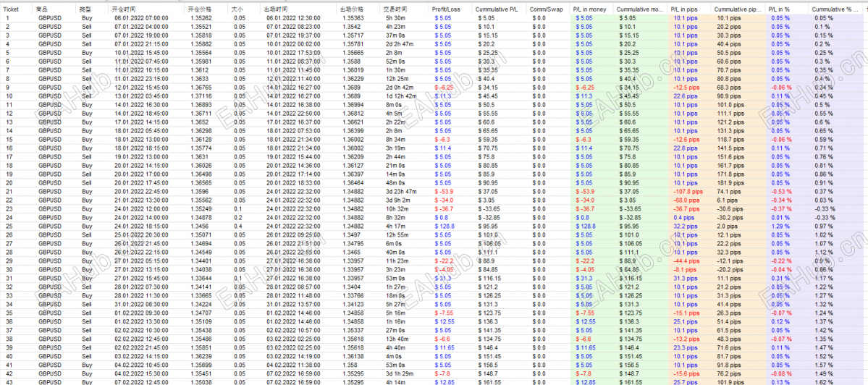Select open price 1.35262 in ticket 1
Screen dimensions: 868x385
(200, 18)
